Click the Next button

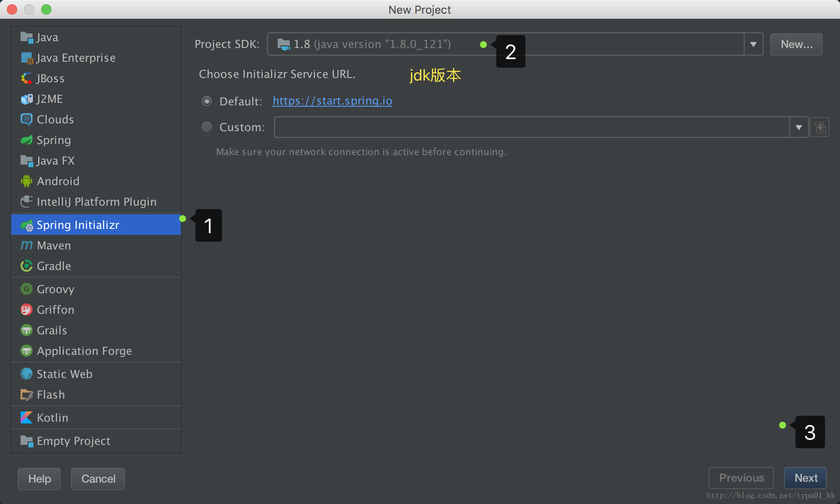point(805,478)
